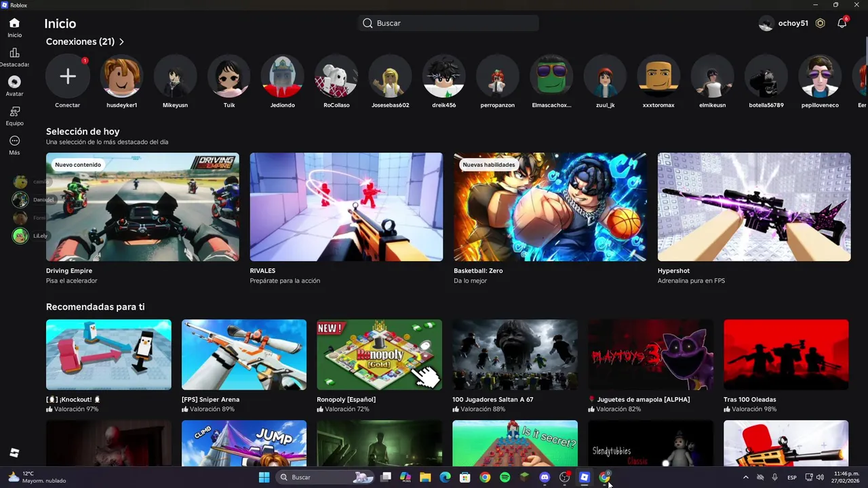Open Slendytubbies Classic game thumbnail

(x=650, y=443)
